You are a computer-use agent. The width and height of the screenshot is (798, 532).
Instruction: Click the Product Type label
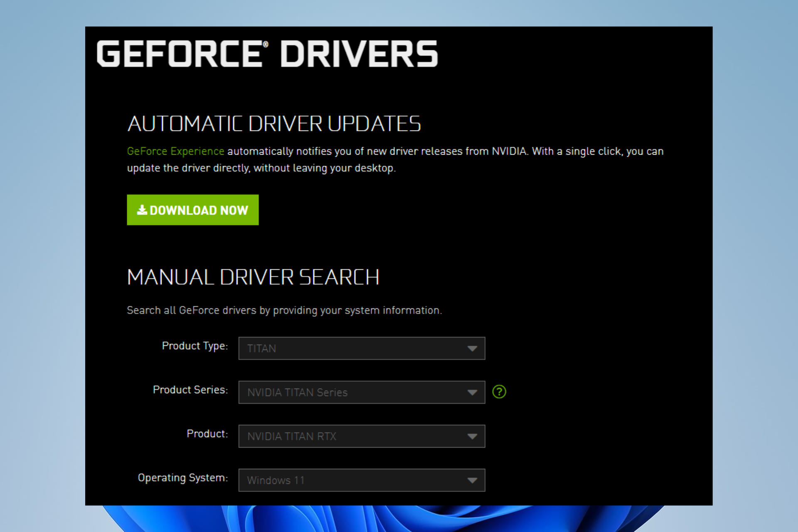click(x=195, y=346)
